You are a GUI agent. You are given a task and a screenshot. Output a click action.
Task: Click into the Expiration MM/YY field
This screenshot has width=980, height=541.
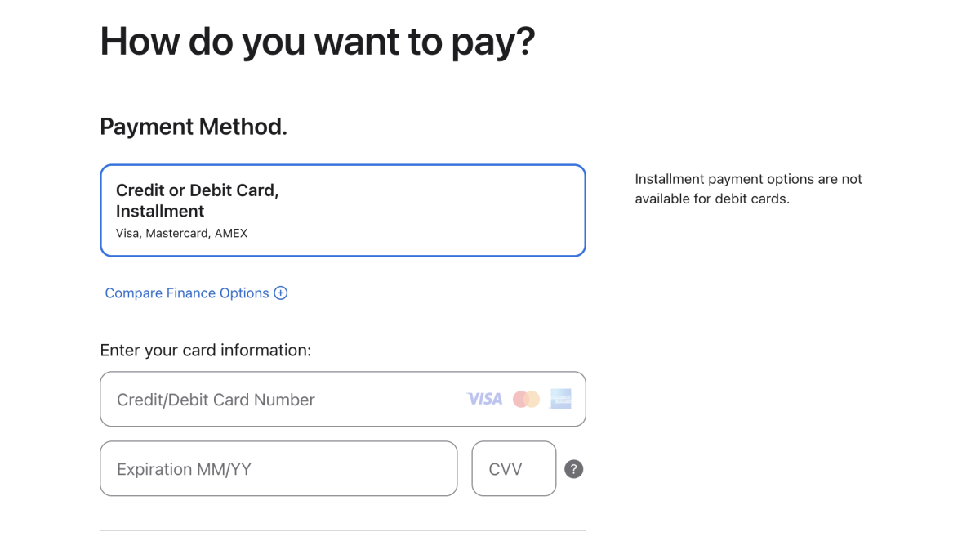point(278,469)
